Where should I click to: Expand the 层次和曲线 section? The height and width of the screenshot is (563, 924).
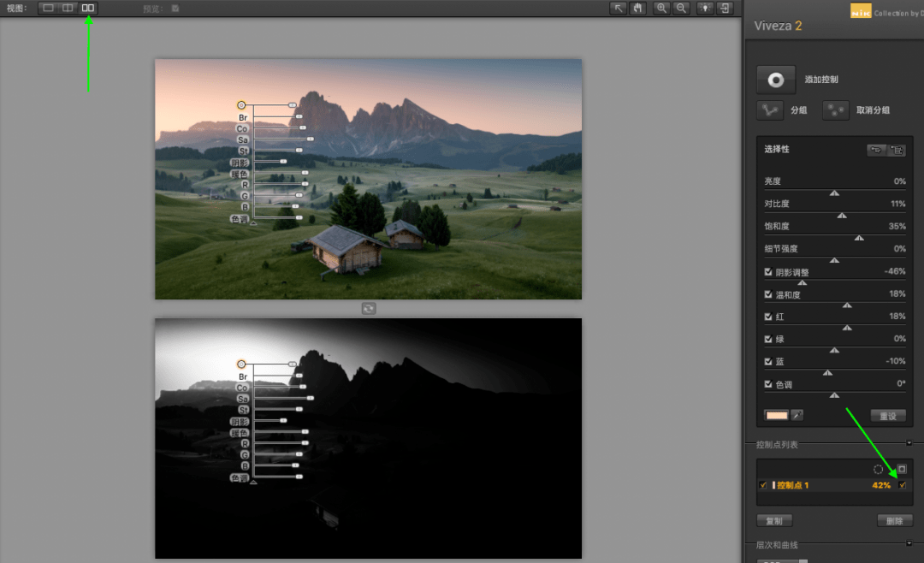909,543
